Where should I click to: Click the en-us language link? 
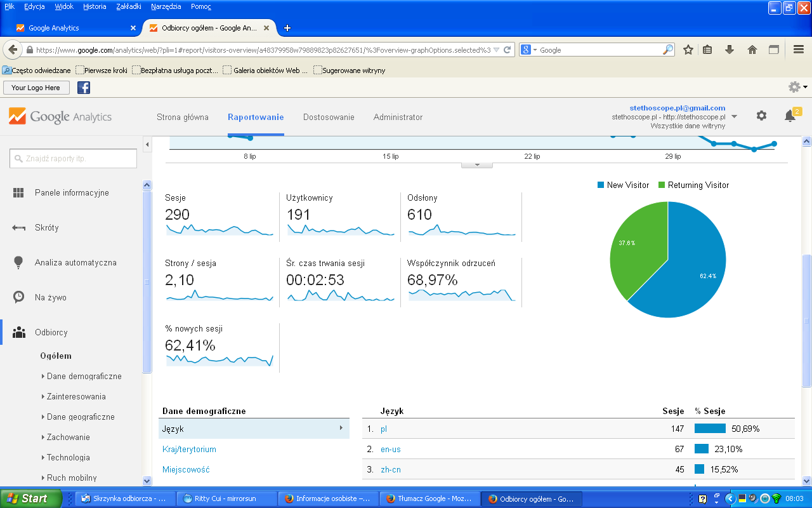tap(391, 450)
